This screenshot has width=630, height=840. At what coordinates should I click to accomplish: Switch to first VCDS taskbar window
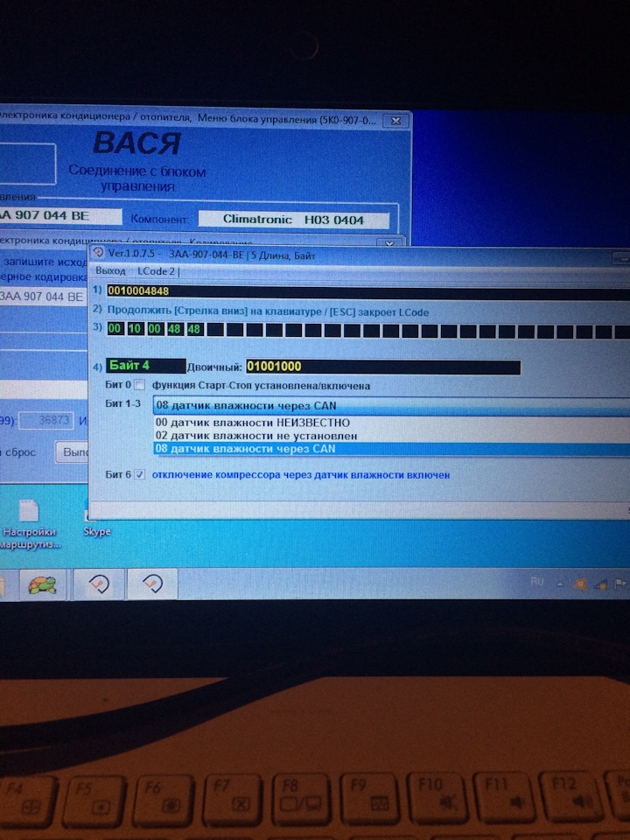(x=96, y=583)
